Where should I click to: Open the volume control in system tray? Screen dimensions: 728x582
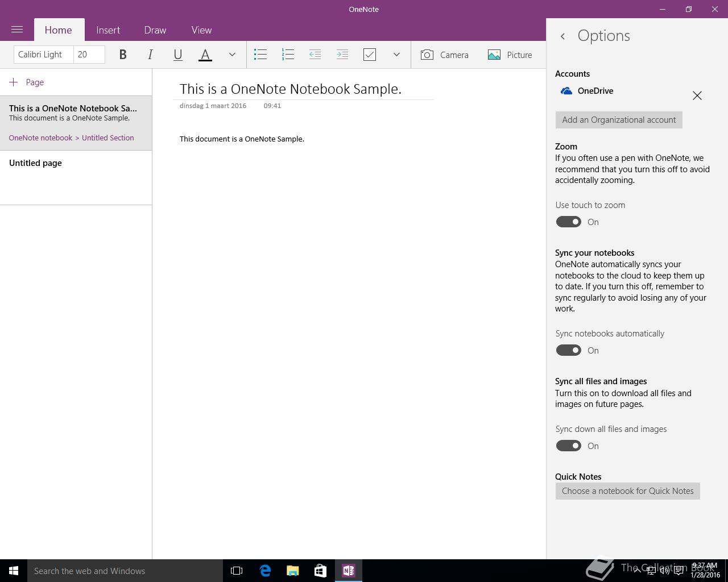(x=664, y=571)
